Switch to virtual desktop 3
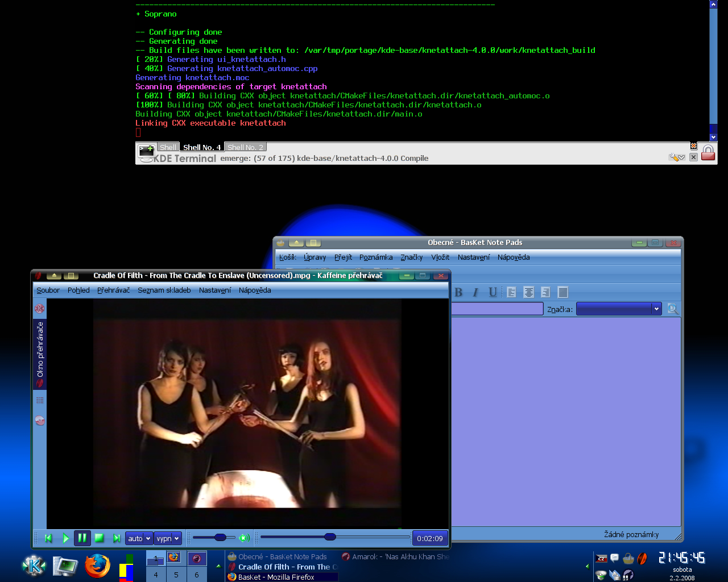Viewport: 728px width, 582px height. pyautogui.click(x=197, y=559)
